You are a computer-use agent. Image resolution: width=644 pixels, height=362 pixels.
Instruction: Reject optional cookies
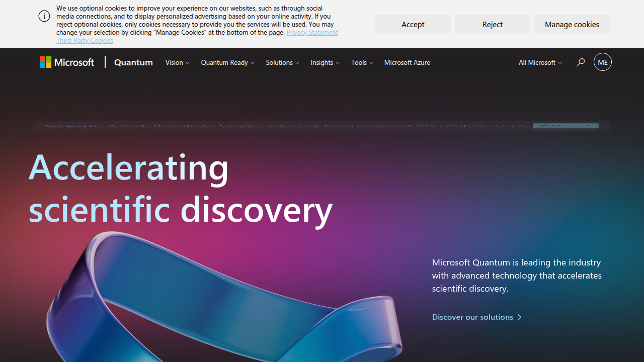(493, 24)
